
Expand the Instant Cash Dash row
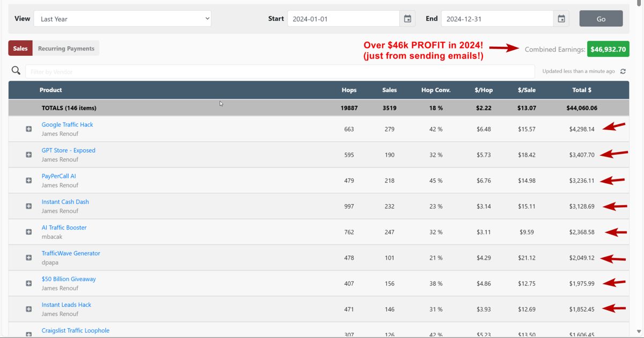click(x=29, y=206)
